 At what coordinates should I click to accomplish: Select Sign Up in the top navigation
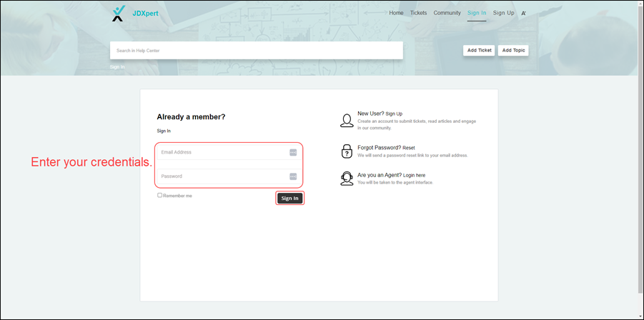click(503, 13)
